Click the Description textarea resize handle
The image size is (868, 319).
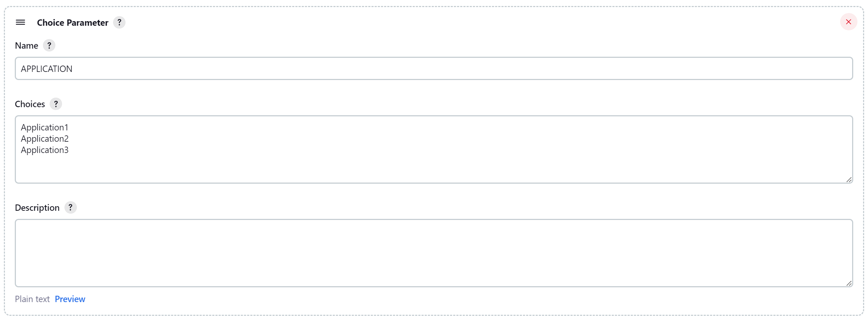pyautogui.click(x=849, y=283)
